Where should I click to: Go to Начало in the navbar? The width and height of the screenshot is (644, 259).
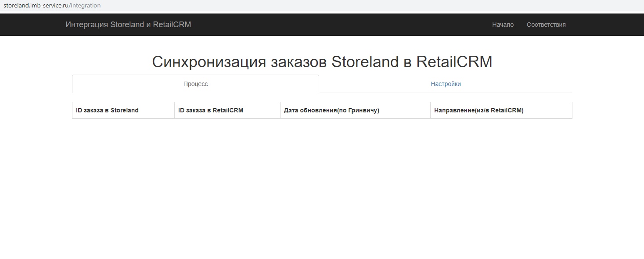click(x=503, y=25)
